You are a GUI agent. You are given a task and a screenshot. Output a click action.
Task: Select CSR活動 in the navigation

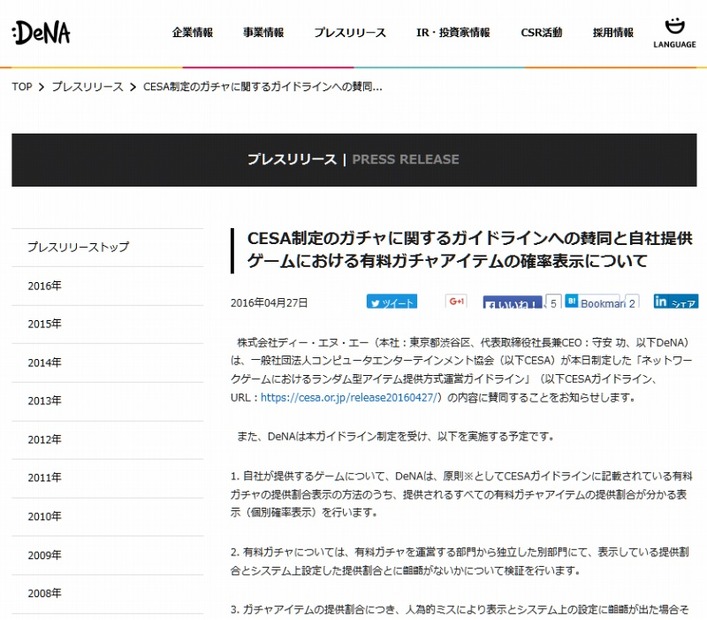(x=541, y=33)
